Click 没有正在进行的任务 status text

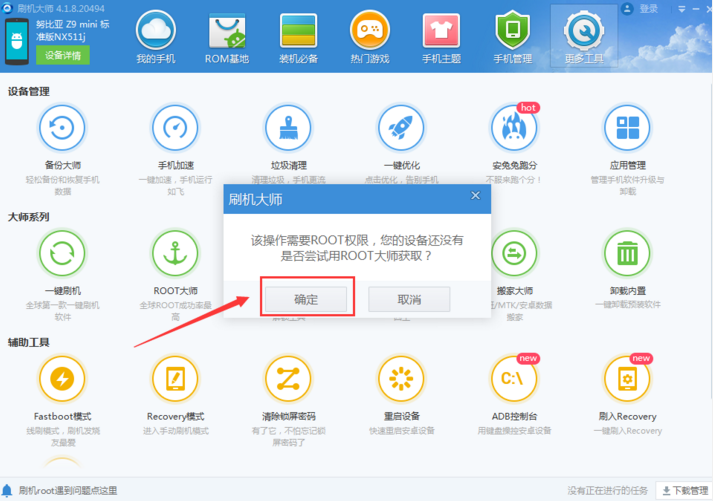point(608,491)
